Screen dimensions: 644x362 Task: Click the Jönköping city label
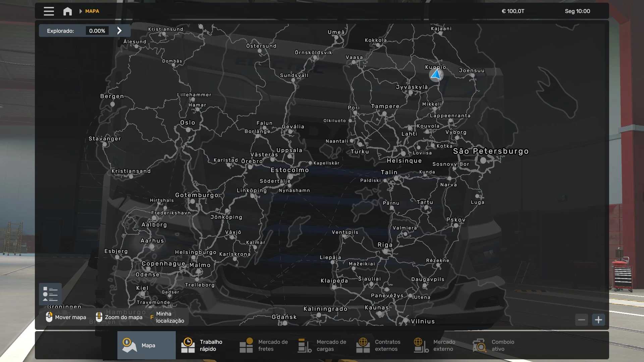[x=226, y=217]
